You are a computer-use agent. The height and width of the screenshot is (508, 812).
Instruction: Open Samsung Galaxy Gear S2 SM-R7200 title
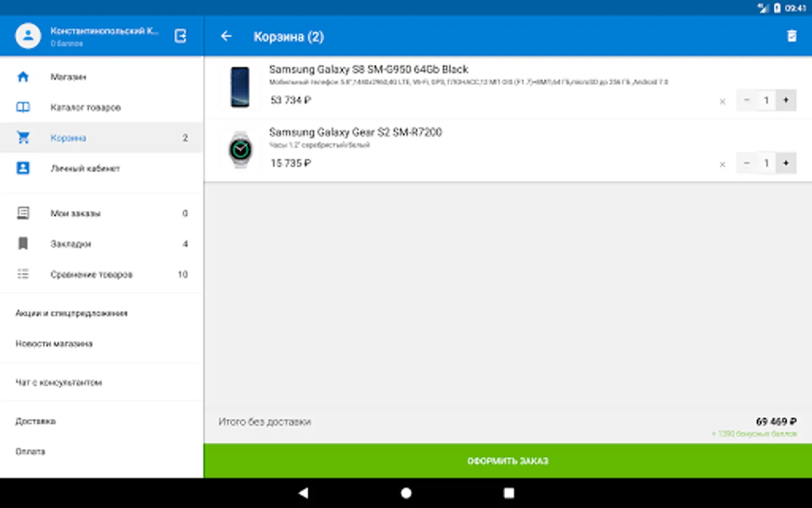tap(355, 132)
